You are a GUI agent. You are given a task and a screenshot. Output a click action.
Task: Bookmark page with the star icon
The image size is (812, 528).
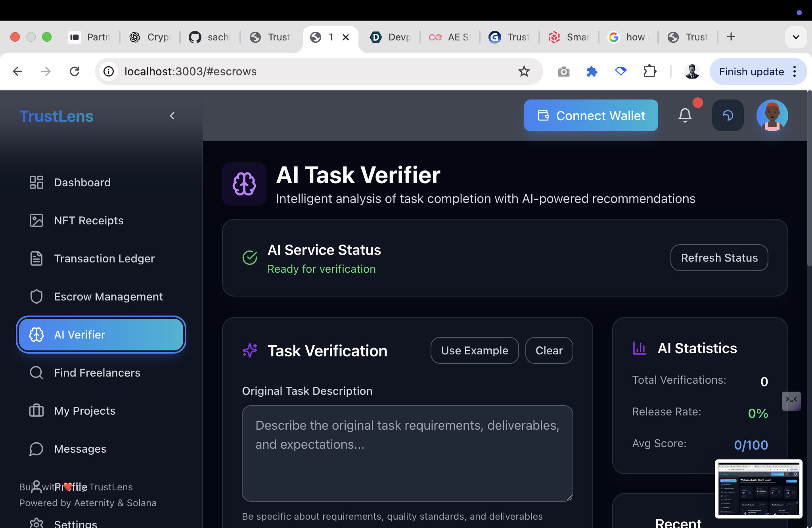[x=524, y=71]
